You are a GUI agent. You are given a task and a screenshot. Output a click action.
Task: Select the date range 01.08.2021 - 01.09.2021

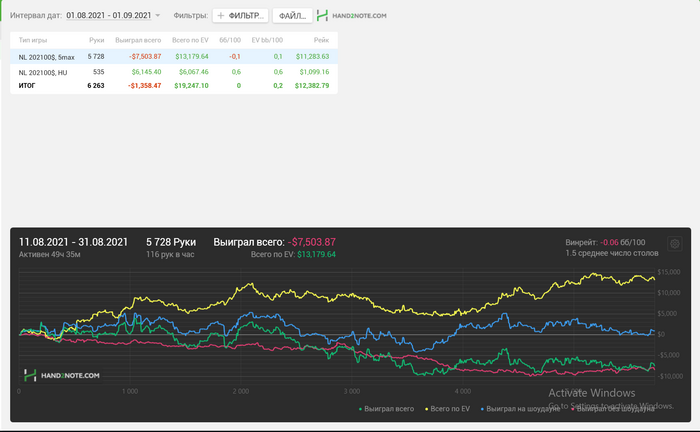[108, 16]
